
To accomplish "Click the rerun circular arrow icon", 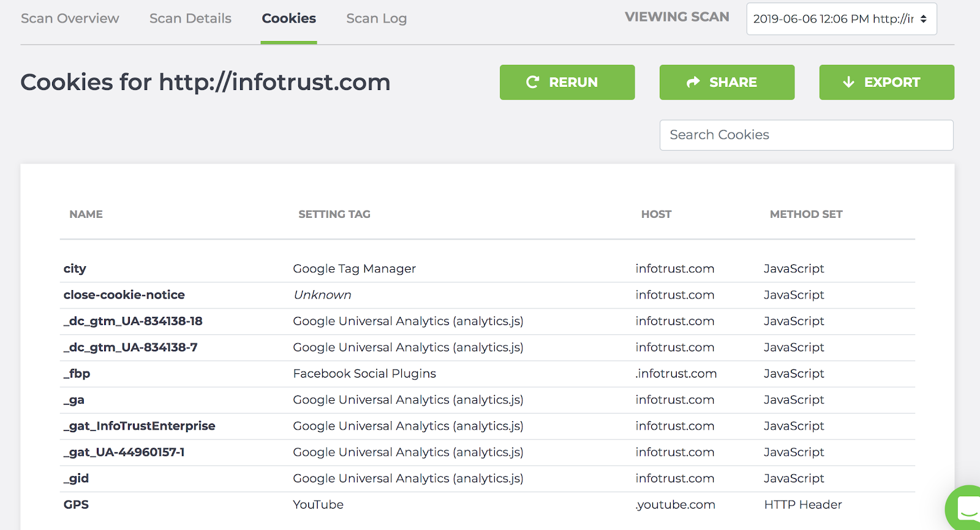I will pos(533,82).
